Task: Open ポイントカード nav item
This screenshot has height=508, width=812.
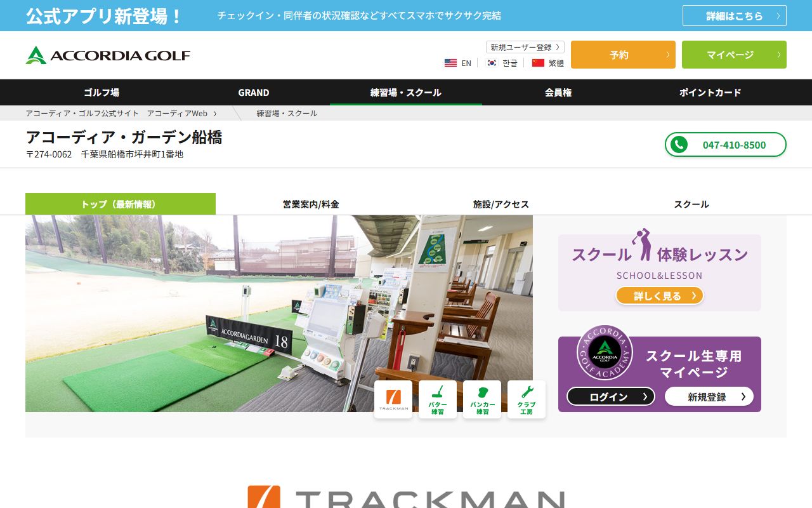Action: 710,92
